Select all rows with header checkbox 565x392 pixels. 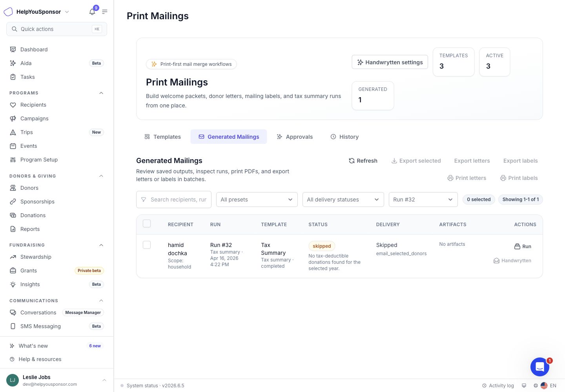click(147, 223)
